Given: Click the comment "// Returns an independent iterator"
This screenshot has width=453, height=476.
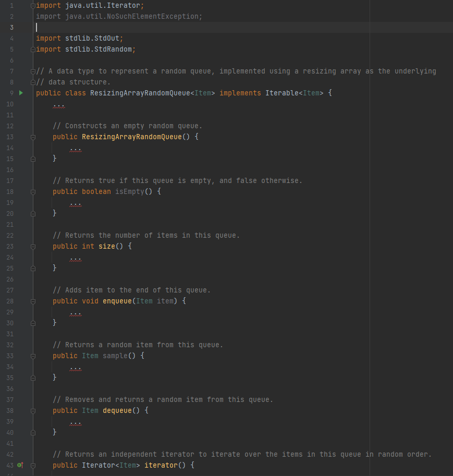Looking at the screenshot, I should [x=123, y=454].
